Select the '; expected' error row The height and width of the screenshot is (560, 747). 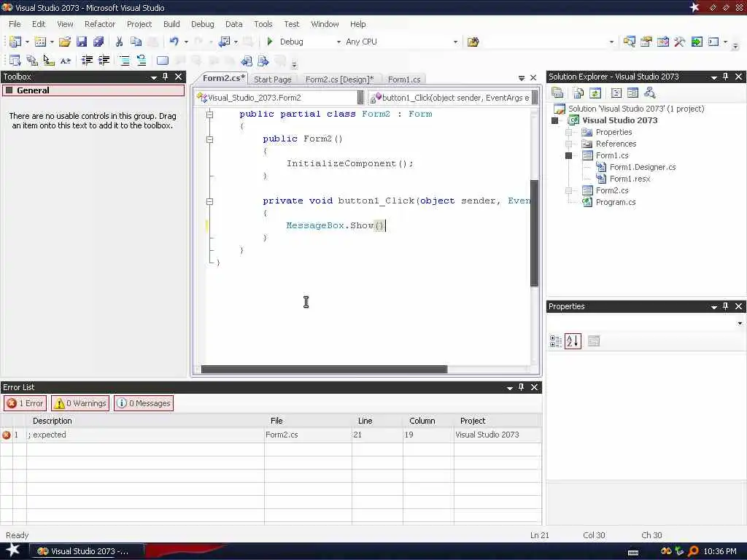tap(271, 435)
